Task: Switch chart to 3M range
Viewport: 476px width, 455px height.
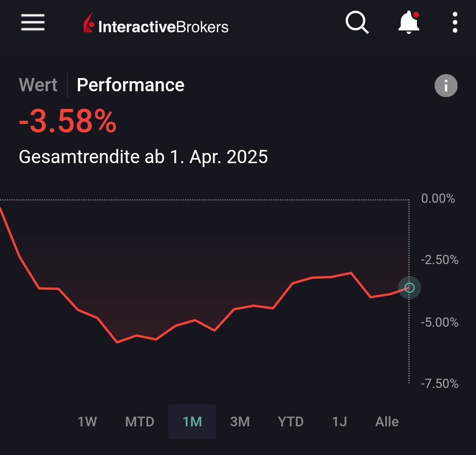Action: (x=240, y=422)
